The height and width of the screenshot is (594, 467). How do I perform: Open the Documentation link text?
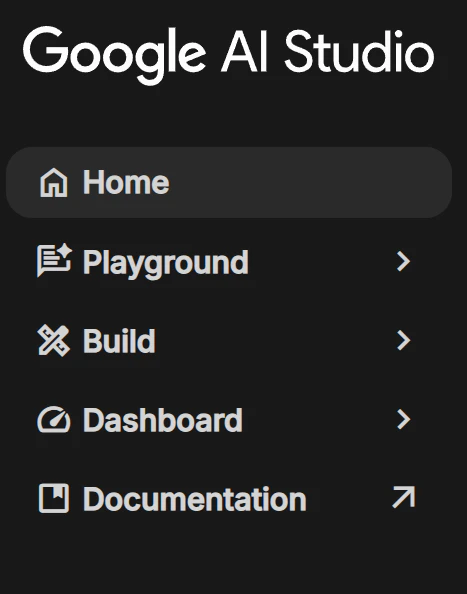point(194,499)
